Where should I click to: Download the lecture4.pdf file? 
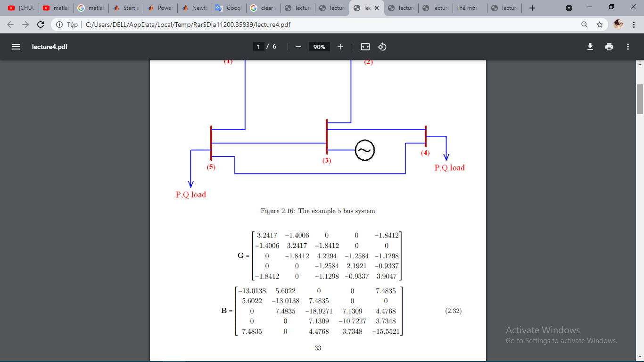590,47
